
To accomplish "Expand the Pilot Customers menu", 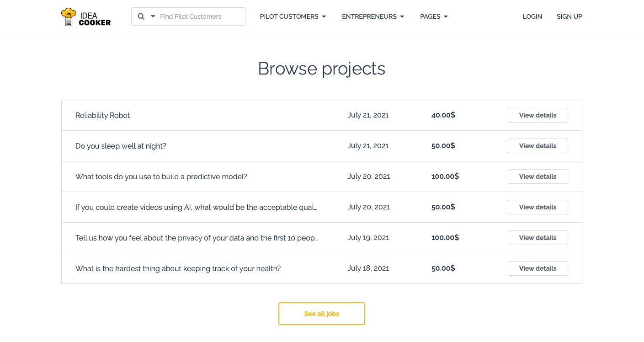I will (x=293, y=16).
